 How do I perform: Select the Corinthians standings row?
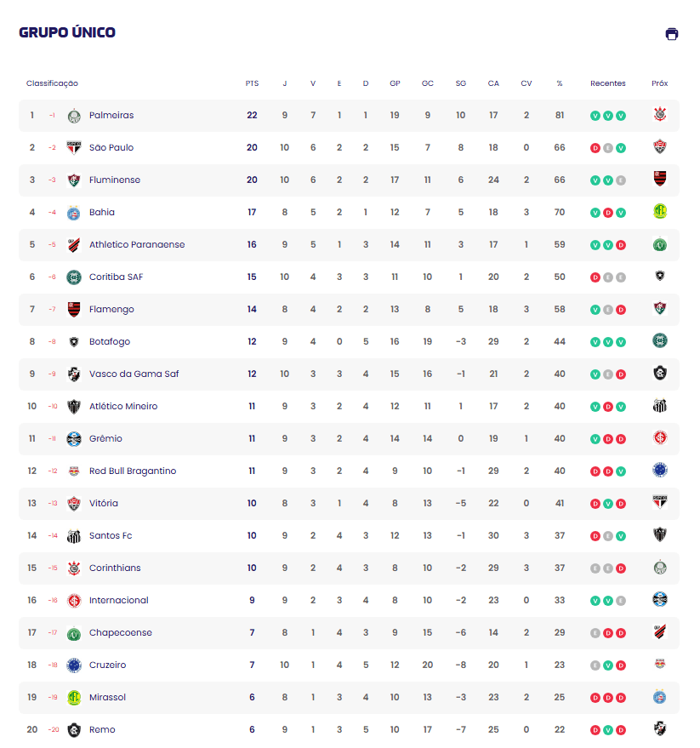340,568
